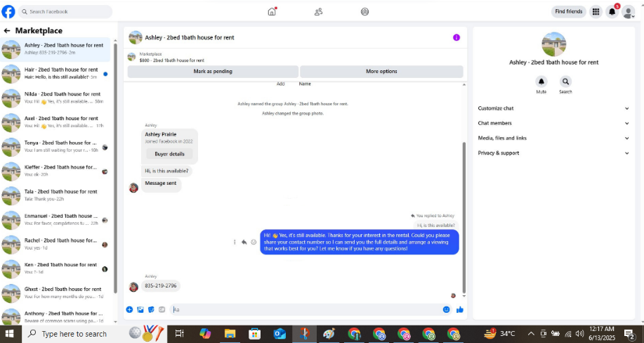The height and width of the screenshot is (343, 644).
Task: Choose a sticker icon in composer
Action: tap(151, 310)
